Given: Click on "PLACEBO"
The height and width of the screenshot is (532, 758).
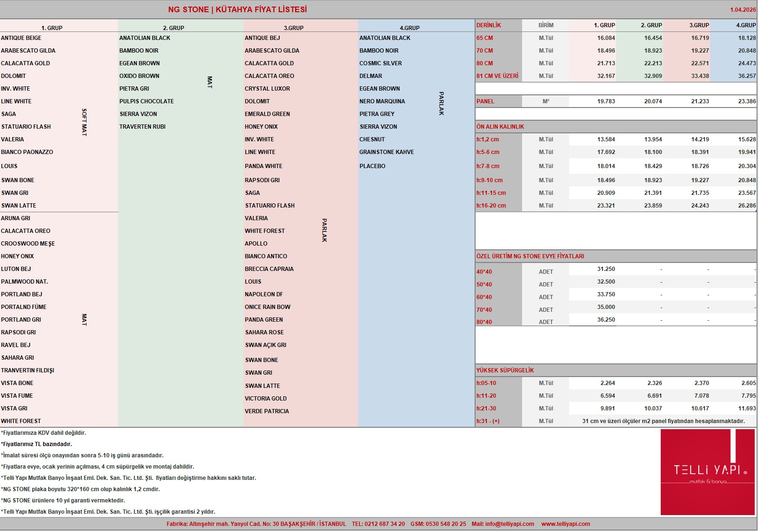Looking at the screenshot, I should (372, 166).
